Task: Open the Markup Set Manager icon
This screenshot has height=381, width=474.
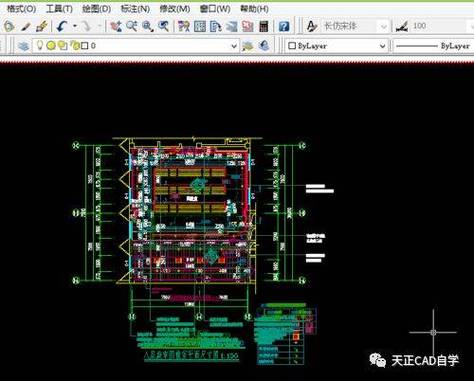Action: [x=248, y=26]
